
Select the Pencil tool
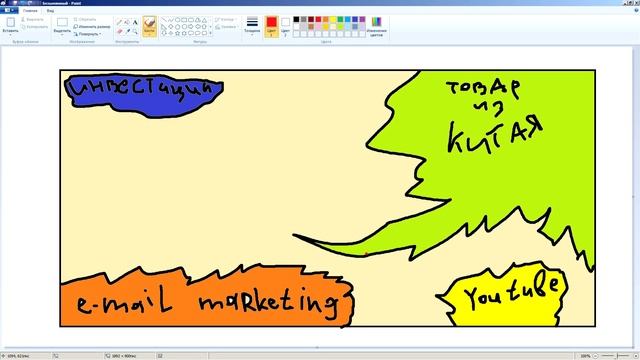tap(120, 22)
